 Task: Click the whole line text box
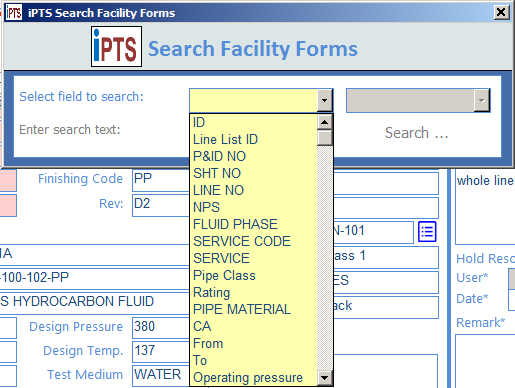[x=485, y=207]
